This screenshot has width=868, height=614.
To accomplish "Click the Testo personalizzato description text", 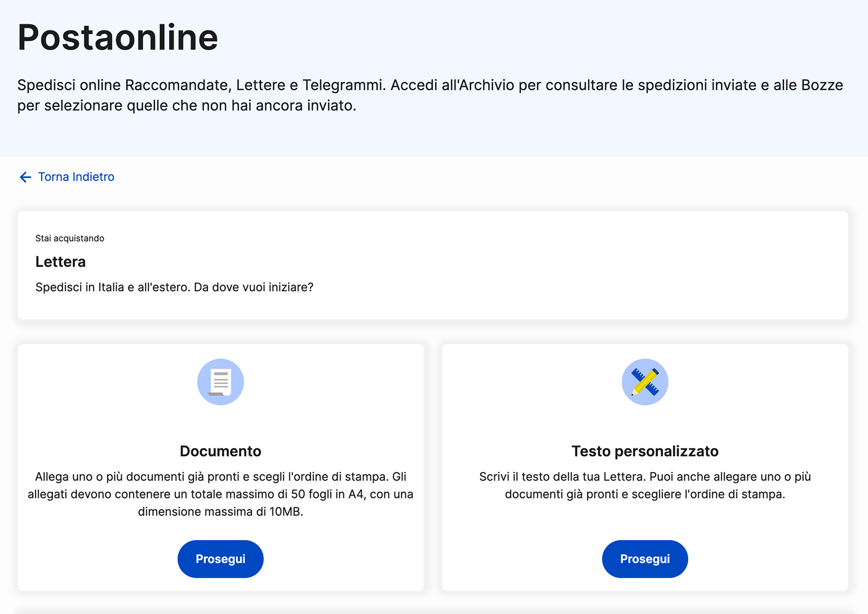I will pyautogui.click(x=645, y=485).
